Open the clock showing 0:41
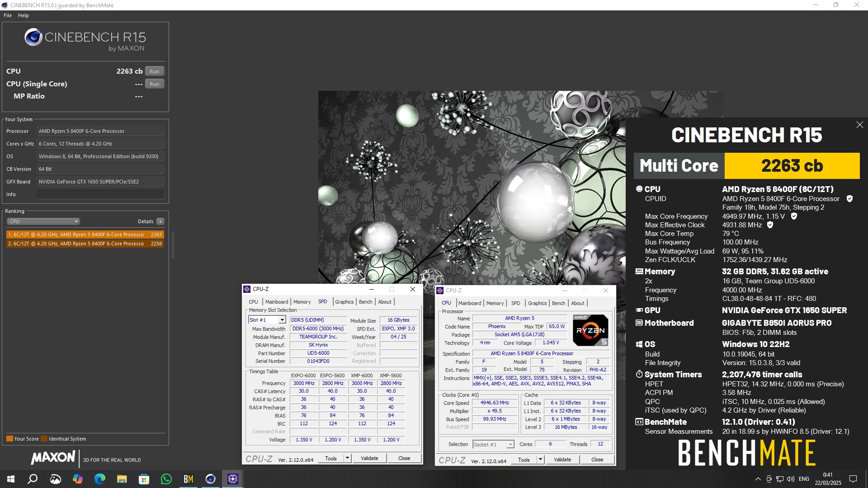The width and height of the screenshot is (868, 488). 828,479
